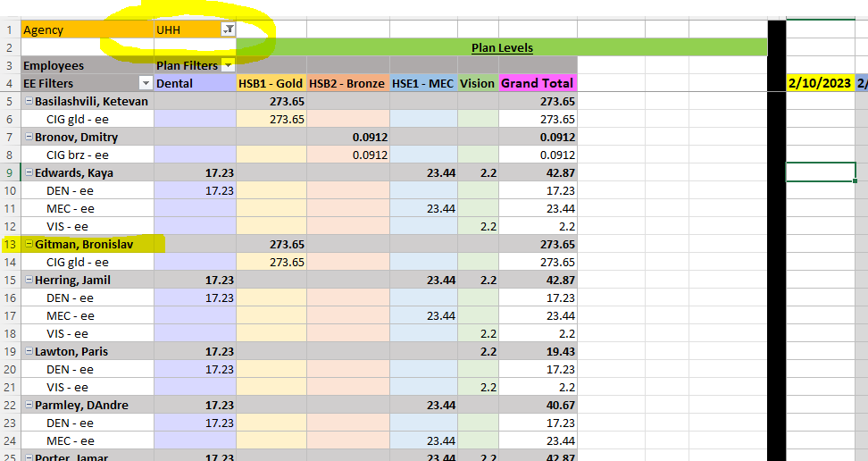Screen dimensions: 868x461
Task: Select the Grand Total column header
Action: 538,83
